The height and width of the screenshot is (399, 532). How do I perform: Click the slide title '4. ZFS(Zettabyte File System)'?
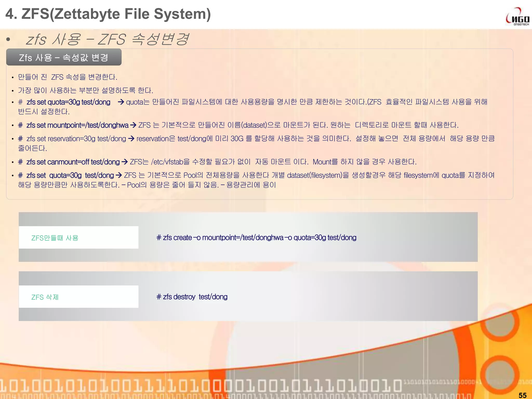click(108, 14)
